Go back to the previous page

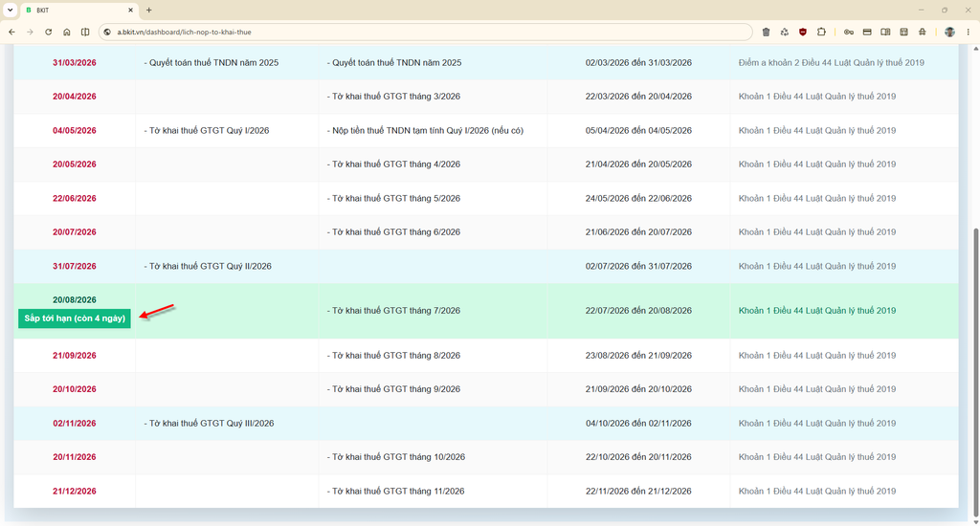(x=11, y=32)
